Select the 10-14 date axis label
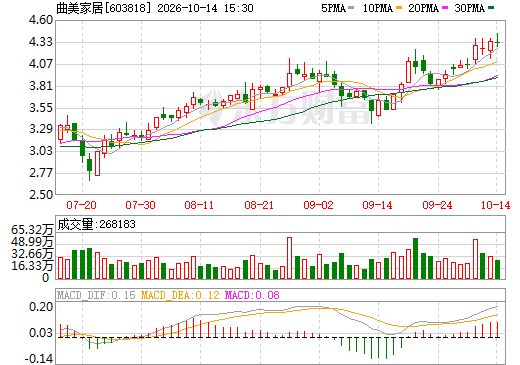Screen dimensions: 520x365 (495, 205)
